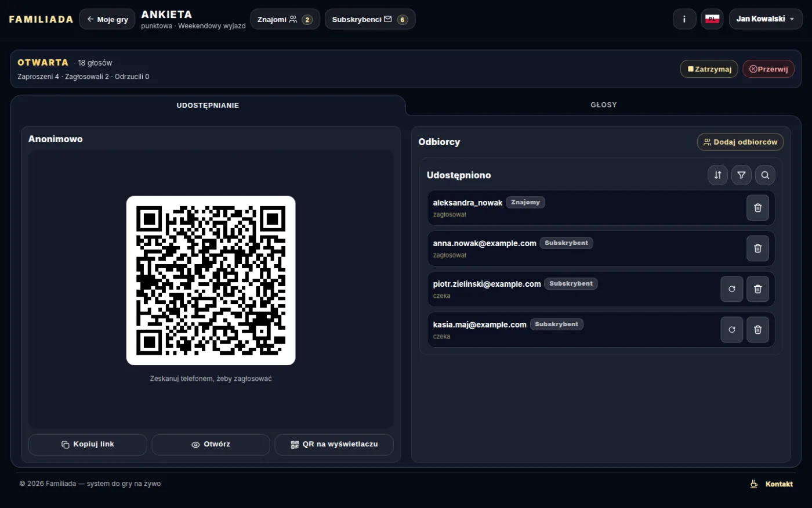Image resolution: width=812 pixels, height=508 pixels.
Task: Click the 18 głosów vote count
Action: click(x=95, y=63)
